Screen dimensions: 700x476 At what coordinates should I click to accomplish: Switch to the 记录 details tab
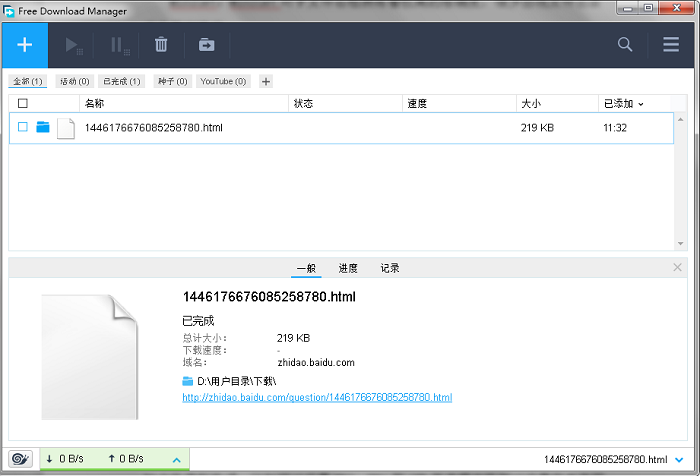[390, 268]
